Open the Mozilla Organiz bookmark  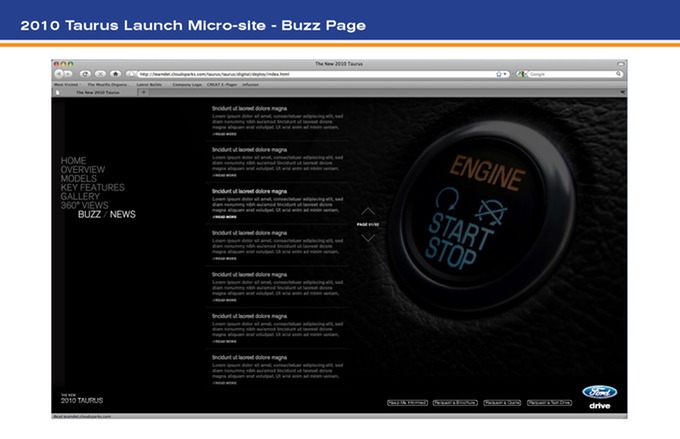pos(107,85)
